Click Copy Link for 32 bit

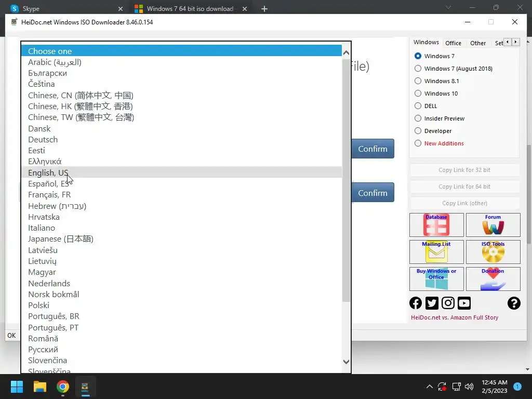[x=464, y=170]
